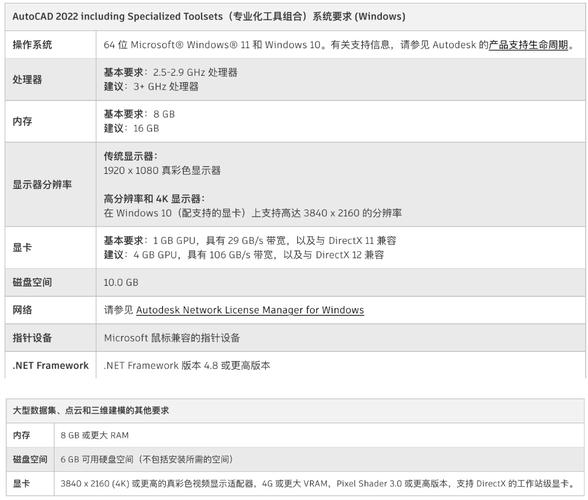Click the 1920 x 1080 真彩色显示器 text

162,170
